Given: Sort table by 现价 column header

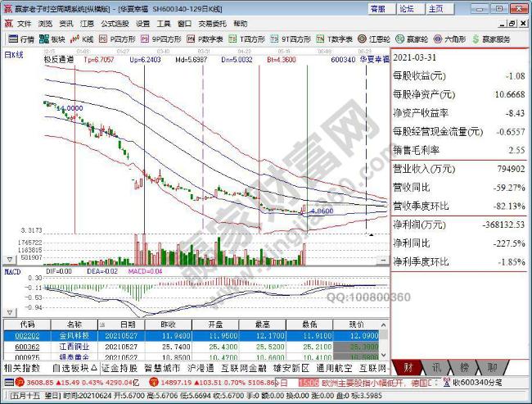Looking at the screenshot, I should pyautogui.click(x=356, y=325).
